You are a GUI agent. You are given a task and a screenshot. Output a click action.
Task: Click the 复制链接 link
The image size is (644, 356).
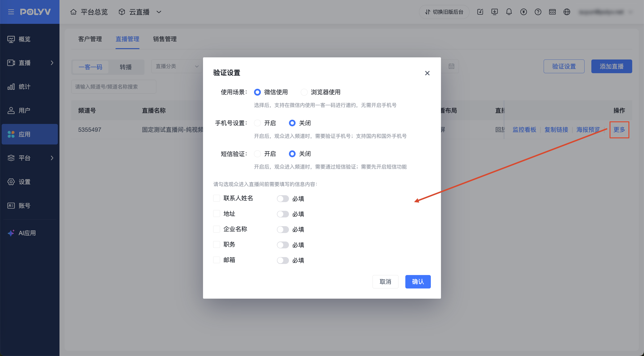[x=556, y=130]
